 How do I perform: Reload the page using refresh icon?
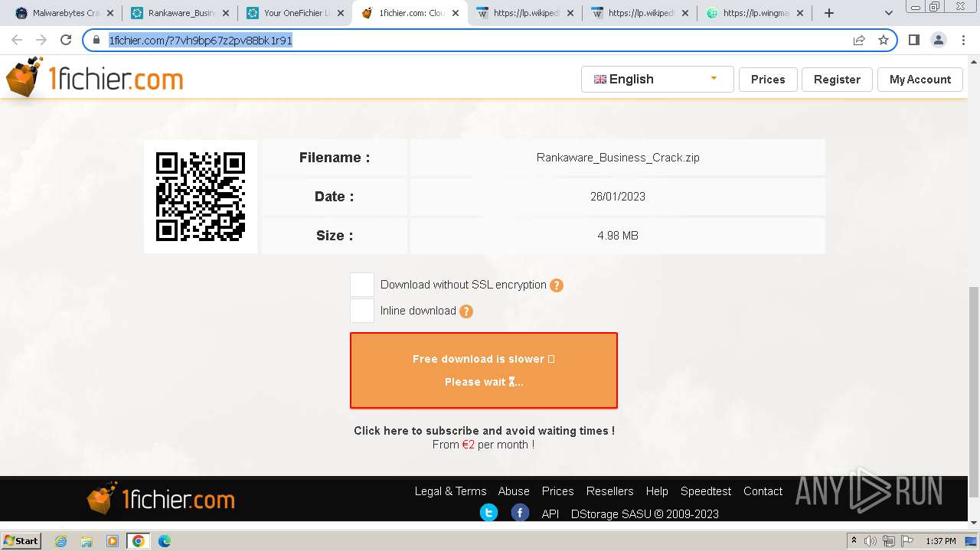coord(66,40)
